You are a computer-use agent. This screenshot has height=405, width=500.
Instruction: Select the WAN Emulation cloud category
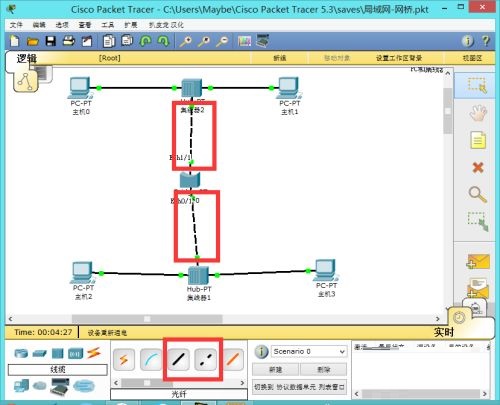[x=39, y=386]
